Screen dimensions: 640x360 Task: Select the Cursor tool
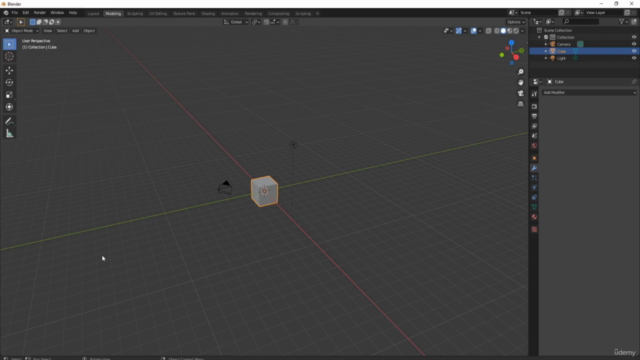(9, 56)
